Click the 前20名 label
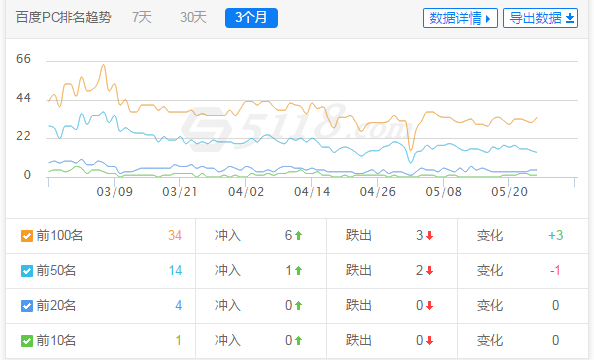594x360 pixels. [x=56, y=305]
